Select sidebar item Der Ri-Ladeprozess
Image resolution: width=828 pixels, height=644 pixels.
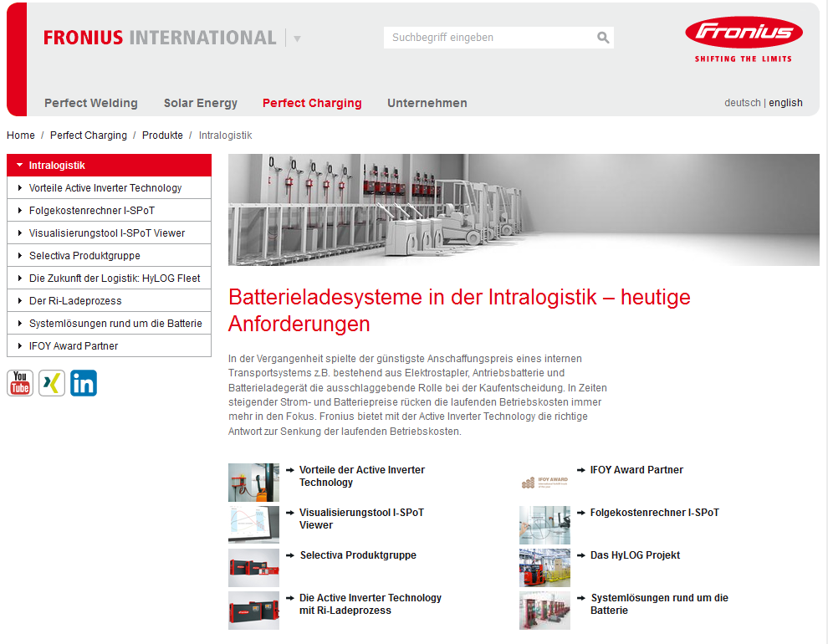point(110,301)
